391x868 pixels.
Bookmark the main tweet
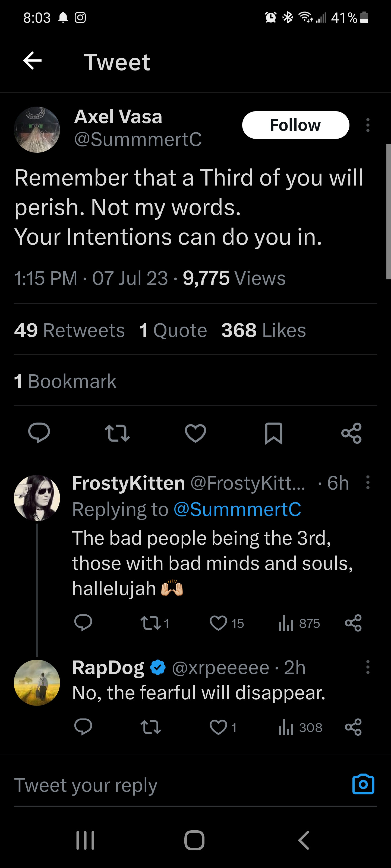(273, 433)
